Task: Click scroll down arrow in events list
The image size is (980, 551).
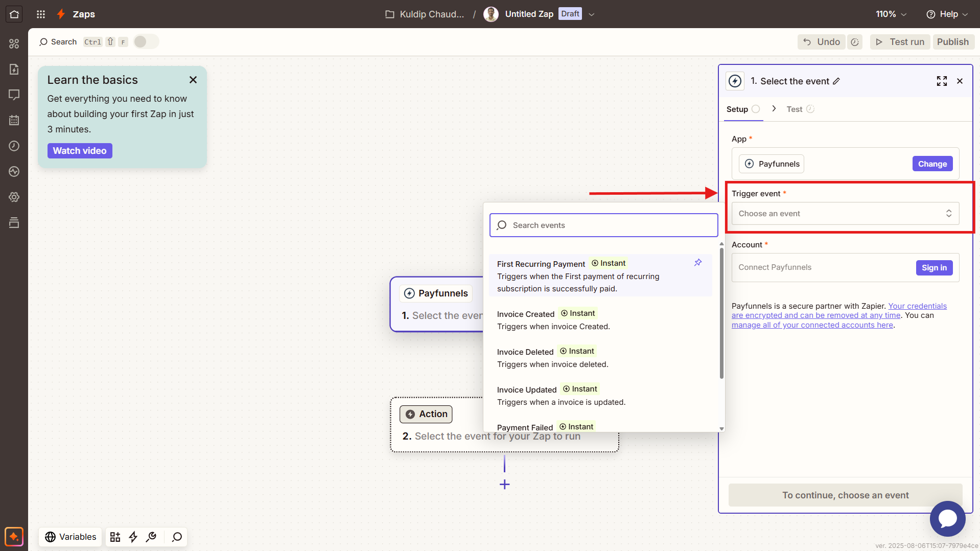Action: point(721,429)
